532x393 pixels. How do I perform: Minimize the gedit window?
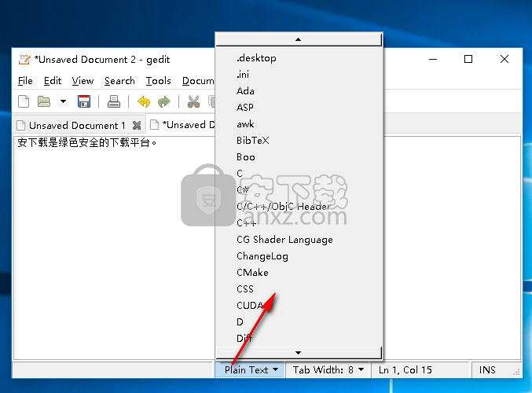(433, 59)
